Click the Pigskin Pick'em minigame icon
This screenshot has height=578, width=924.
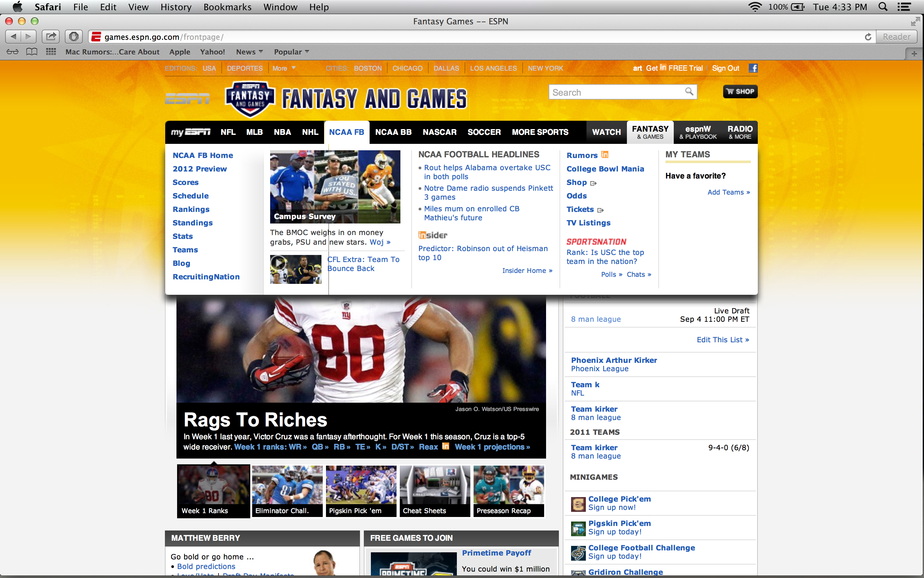578,528
